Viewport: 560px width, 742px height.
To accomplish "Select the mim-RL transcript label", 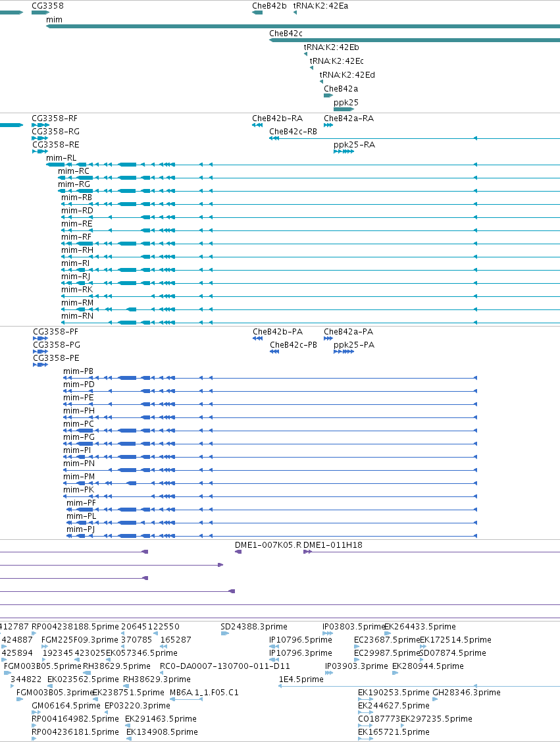I will pos(61,158).
